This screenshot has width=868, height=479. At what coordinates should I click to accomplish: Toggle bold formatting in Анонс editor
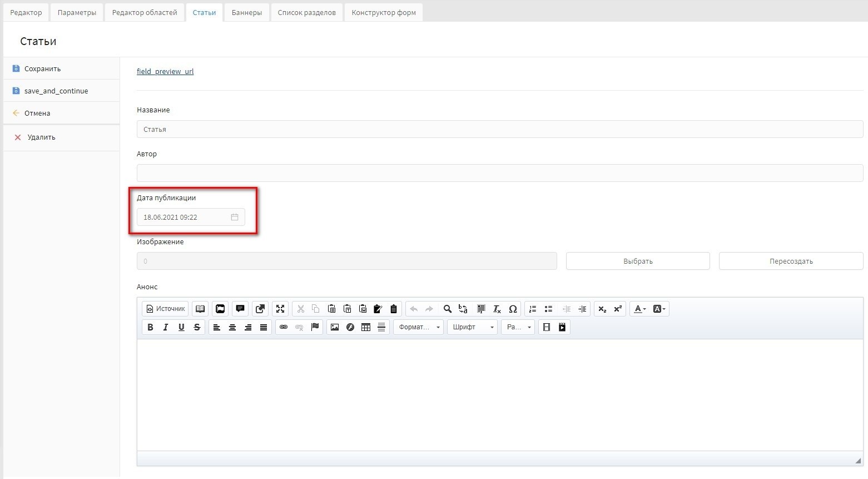tap(150, 327)
